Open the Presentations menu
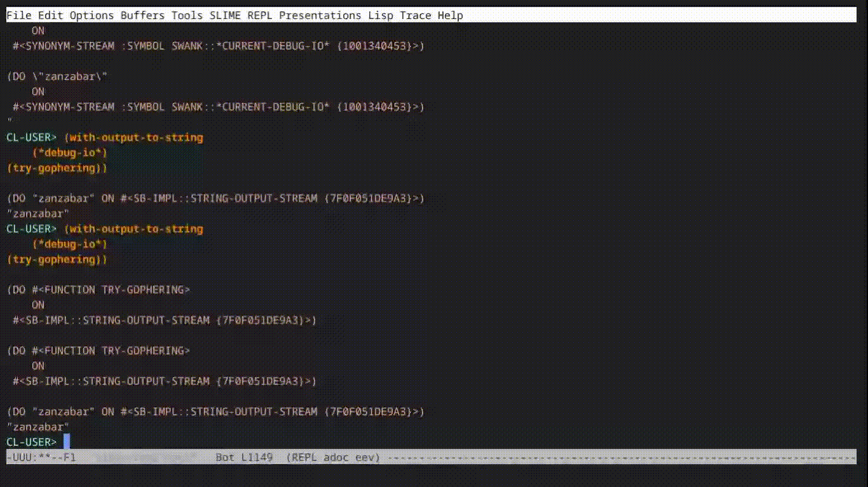Image resolution: width=868 pixels, height=487 pixels. pyautogui.click(x=320, y=15)
